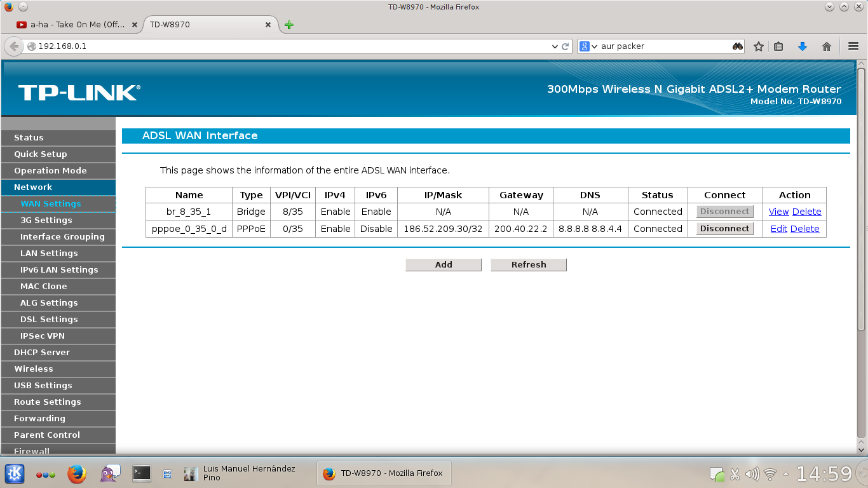The width and height of the screenshot is (868, 488).
Task: Click the Refresh button below the table
Action: click(529, 265)
